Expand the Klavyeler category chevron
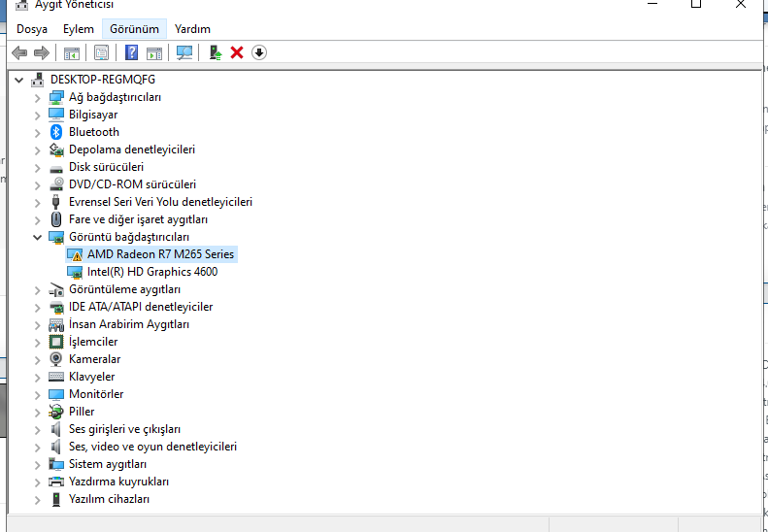This screenshot has width=768, height=532. pyautogui.click(x=37, y=378)
